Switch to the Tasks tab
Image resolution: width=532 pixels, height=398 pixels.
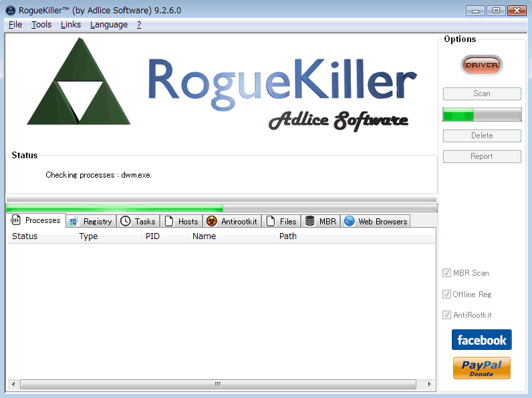click(x=138, y=222)
